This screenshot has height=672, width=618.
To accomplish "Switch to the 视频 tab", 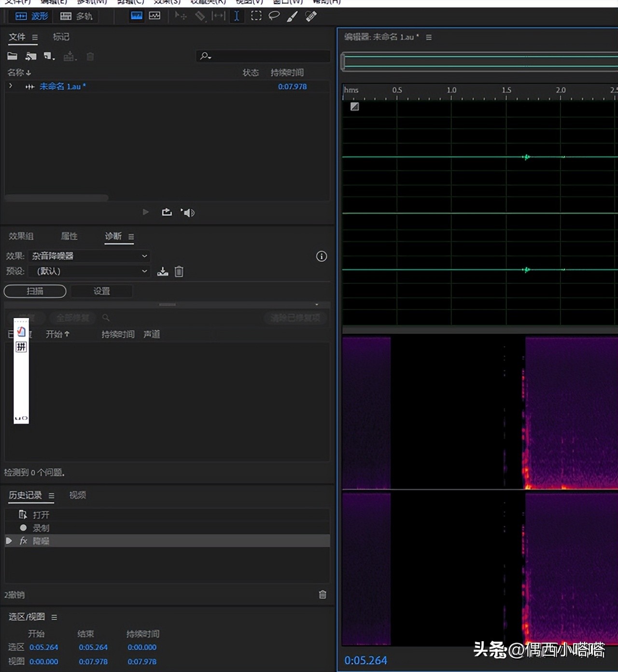I will tap(77, 495).
